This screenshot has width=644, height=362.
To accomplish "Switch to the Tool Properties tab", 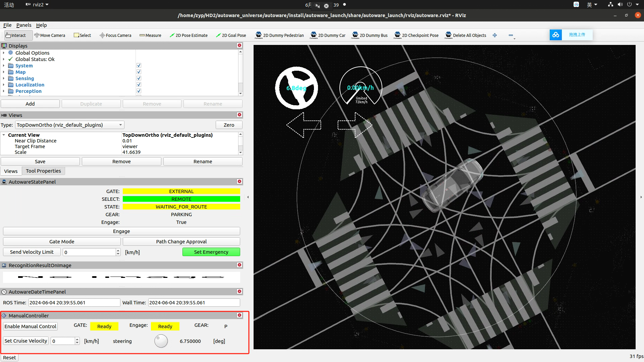I will point(43,171).
